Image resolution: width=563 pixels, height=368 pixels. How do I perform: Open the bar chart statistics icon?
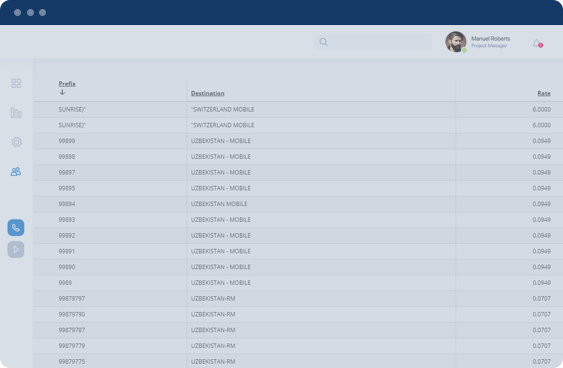16,113
